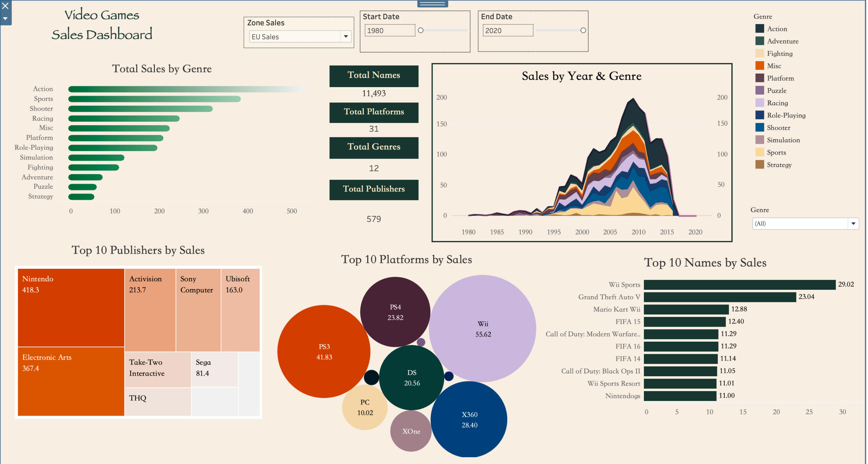Image resolution: width=868 pixels, height=464 pixels.
Task: Select the Wii Sports bar
Action: (739, 284)
